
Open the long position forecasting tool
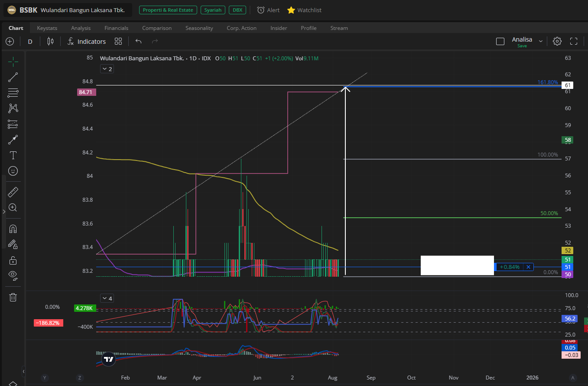[x=13, y=124]
